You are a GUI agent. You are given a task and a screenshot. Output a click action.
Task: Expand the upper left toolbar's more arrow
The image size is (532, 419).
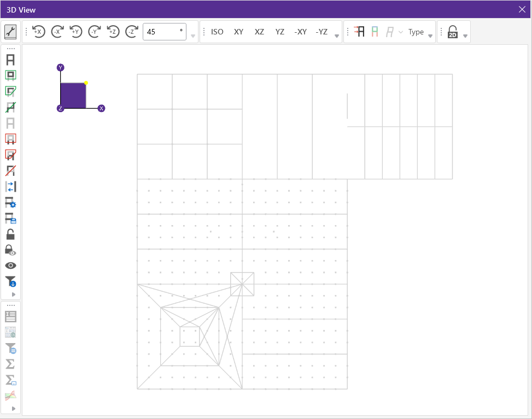[14, 294]
